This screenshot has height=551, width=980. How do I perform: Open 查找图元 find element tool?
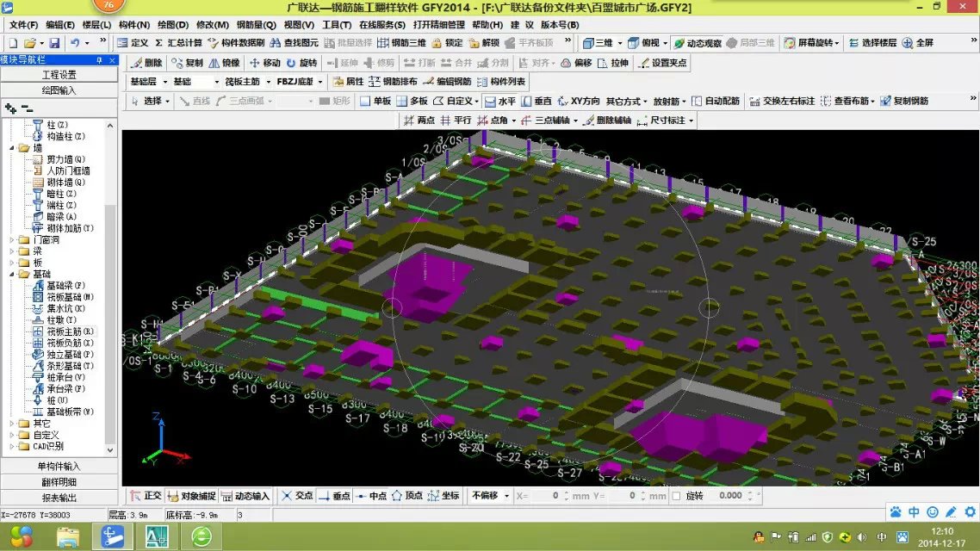tap(294, 43)
